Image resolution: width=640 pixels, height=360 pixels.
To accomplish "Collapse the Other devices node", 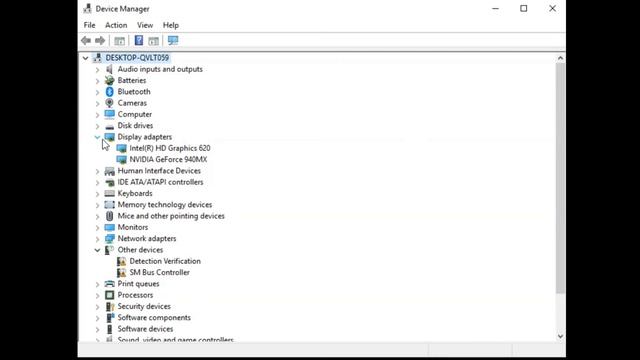I will pos(97,250).
